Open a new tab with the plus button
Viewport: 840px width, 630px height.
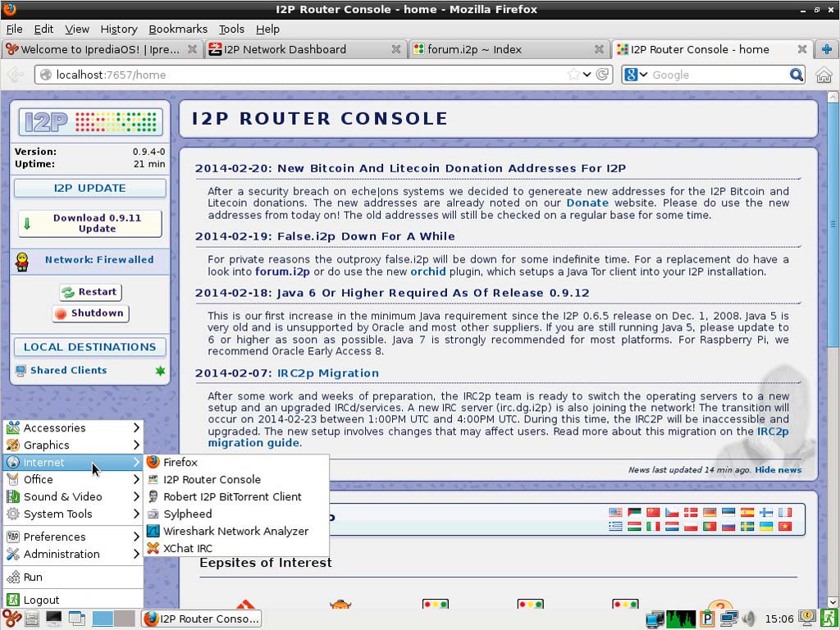click(827, 49)
